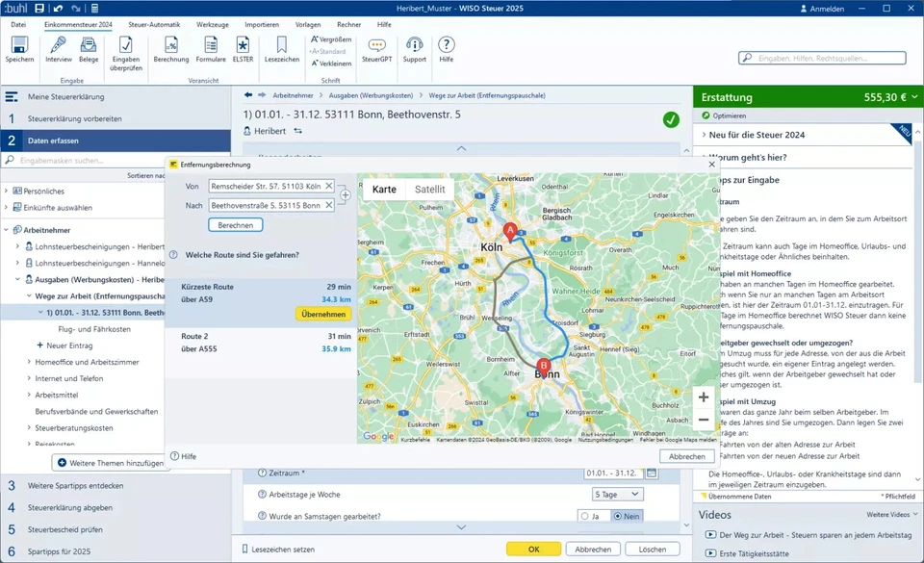Select the Ja radio button for Samstagen
Screen dimensions: 924x563
click(x=584, y=517)
